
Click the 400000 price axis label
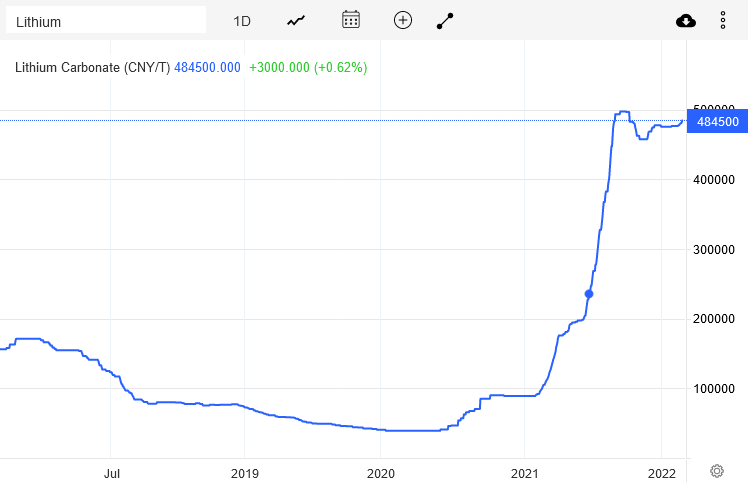click(716, 180)
